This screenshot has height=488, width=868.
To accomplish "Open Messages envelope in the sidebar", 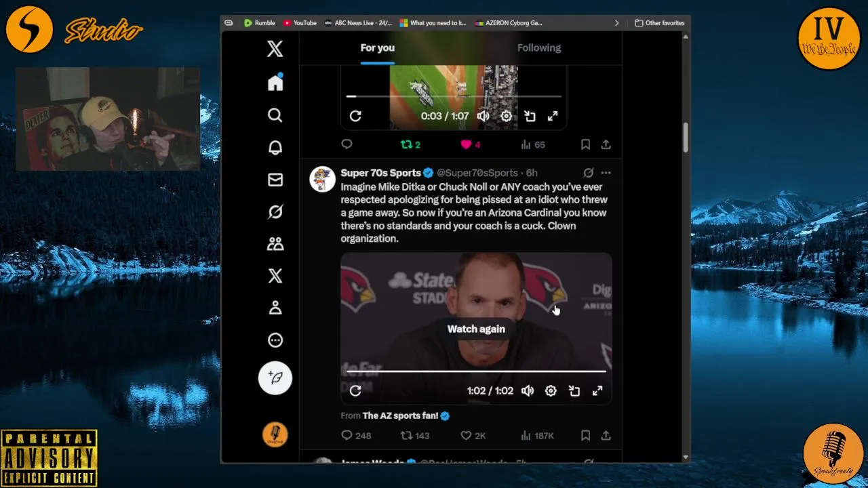I will click(x=275, y=180).
